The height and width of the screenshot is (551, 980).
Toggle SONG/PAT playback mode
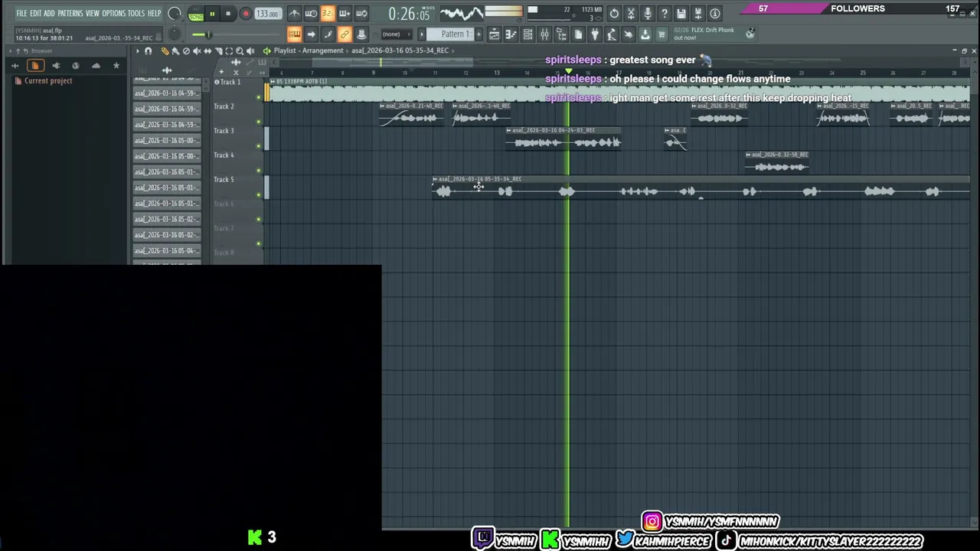(196, 14)
